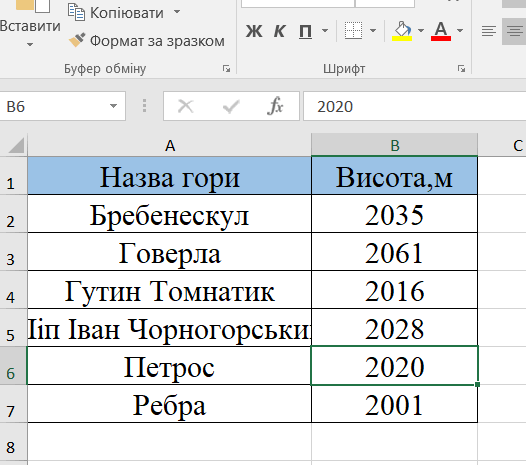The image size is (526, 465).
Task: Open the Копіювати dropdown arrow
Action: pos(177,12)
